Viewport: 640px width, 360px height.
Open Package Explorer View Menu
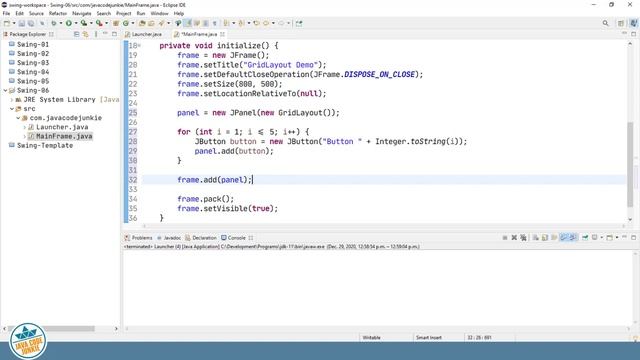[x=96, y=34]
